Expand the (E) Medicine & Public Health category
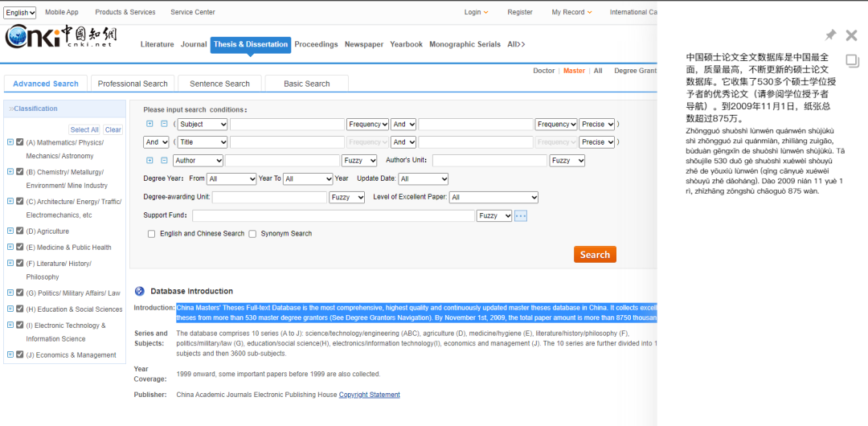Image resolution: width=868 pixels, height=426 pixels. click(x=10, y=247)
